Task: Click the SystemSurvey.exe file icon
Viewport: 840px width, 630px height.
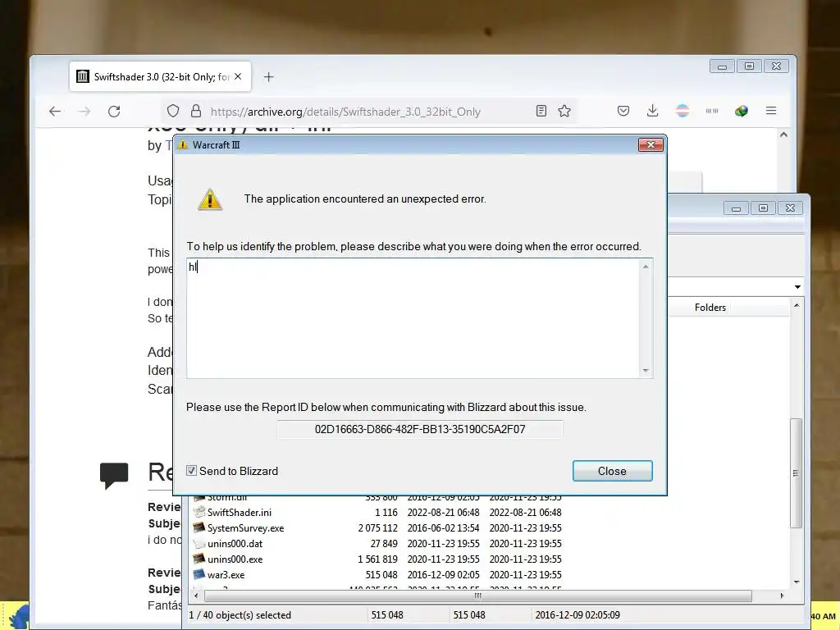Action: coord(199,527)
